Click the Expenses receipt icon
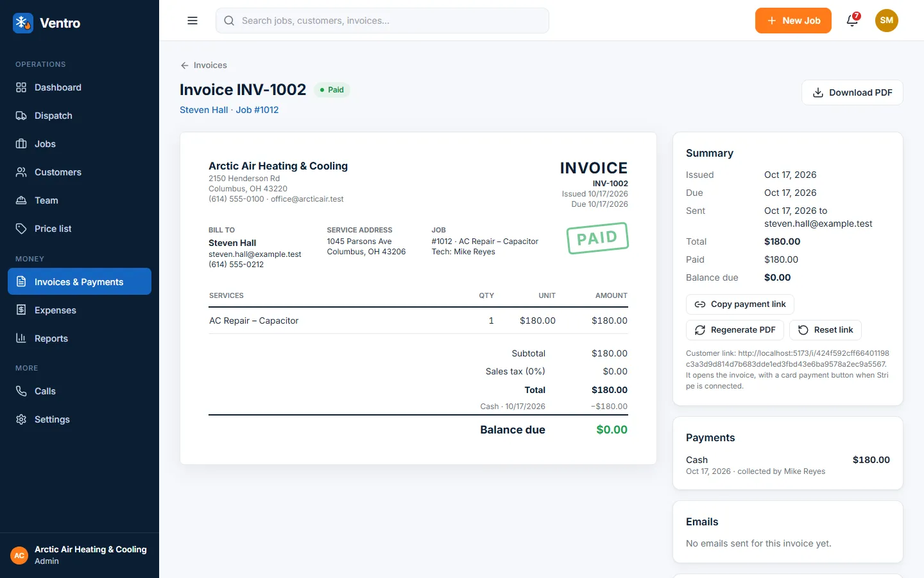924x578 pixels. pos(21,310)
